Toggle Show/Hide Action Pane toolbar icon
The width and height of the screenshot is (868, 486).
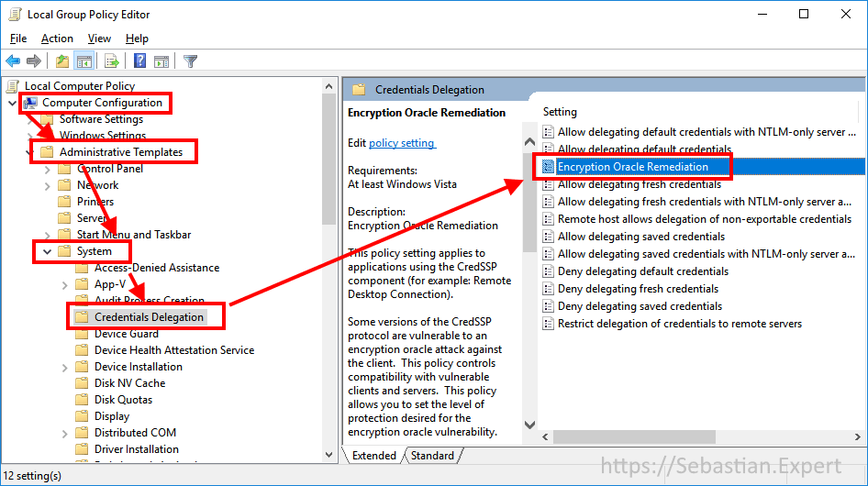tap(161, 61)
